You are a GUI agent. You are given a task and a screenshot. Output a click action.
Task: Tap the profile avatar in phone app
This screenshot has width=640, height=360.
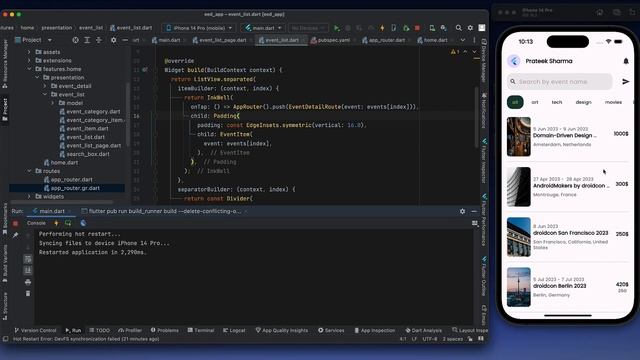(x=514, y=61)
